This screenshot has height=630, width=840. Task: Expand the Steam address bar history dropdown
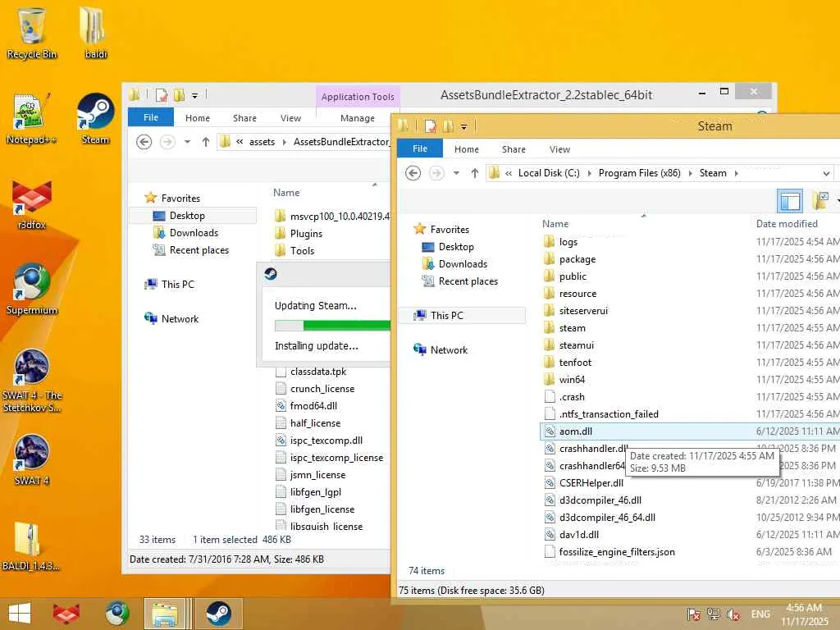click(826, 174)
